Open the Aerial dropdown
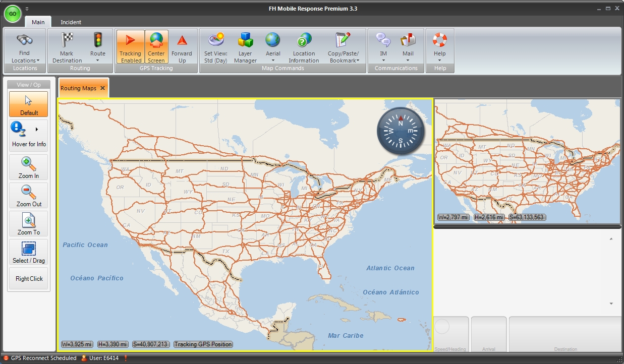The height and width of the screenshot is (364, 624). click(273, 47)
